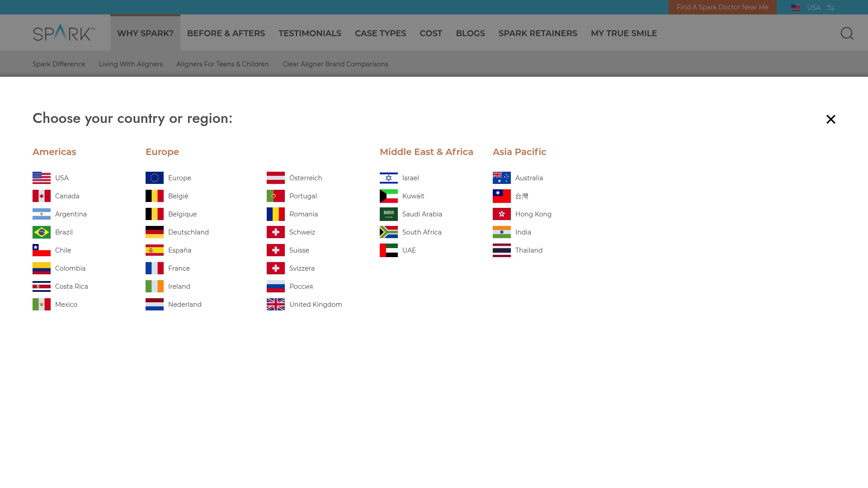
Task: Click the Israel flag icon
Action: tap(389, 178)
